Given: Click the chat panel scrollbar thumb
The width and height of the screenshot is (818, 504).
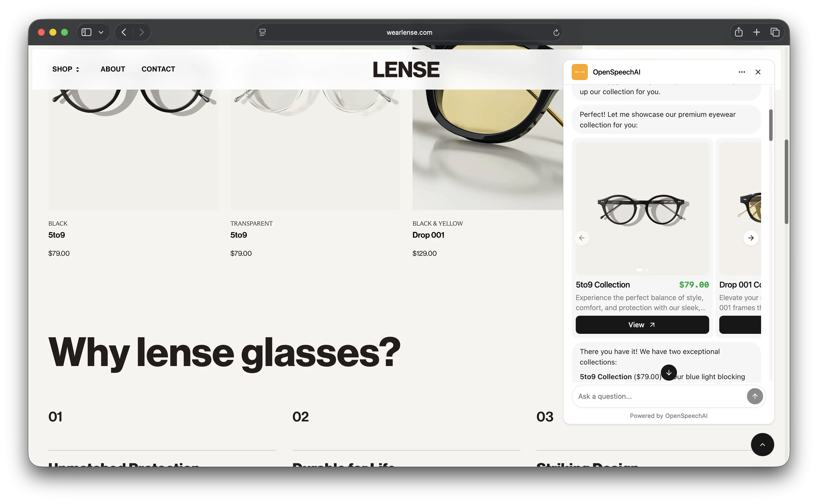Looking at the screenshot, I should coord(771,125).
